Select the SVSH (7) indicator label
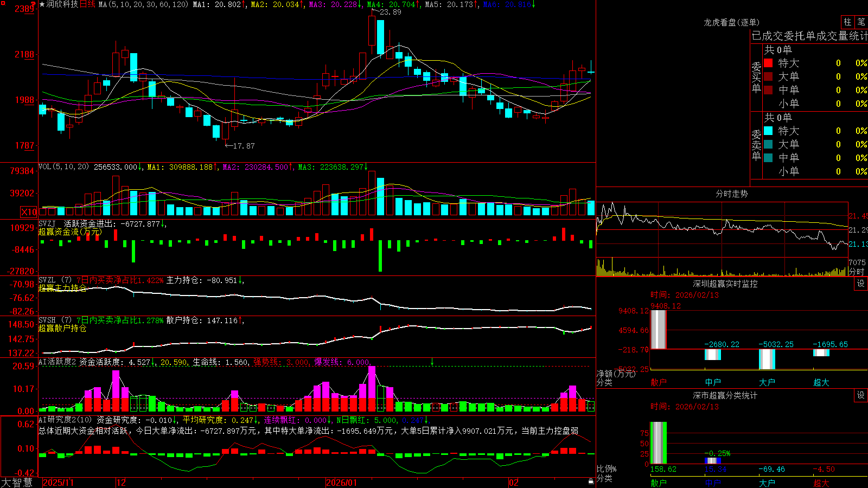The height and width of the screenshot is (488, 868). (x=55, y=320)
